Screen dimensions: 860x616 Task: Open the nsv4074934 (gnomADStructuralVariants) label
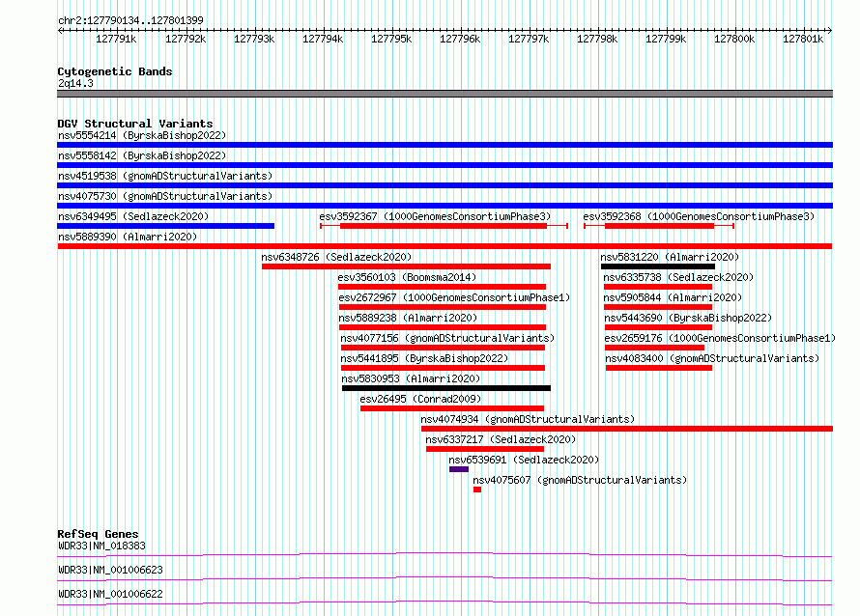click(x=528, y=419)
